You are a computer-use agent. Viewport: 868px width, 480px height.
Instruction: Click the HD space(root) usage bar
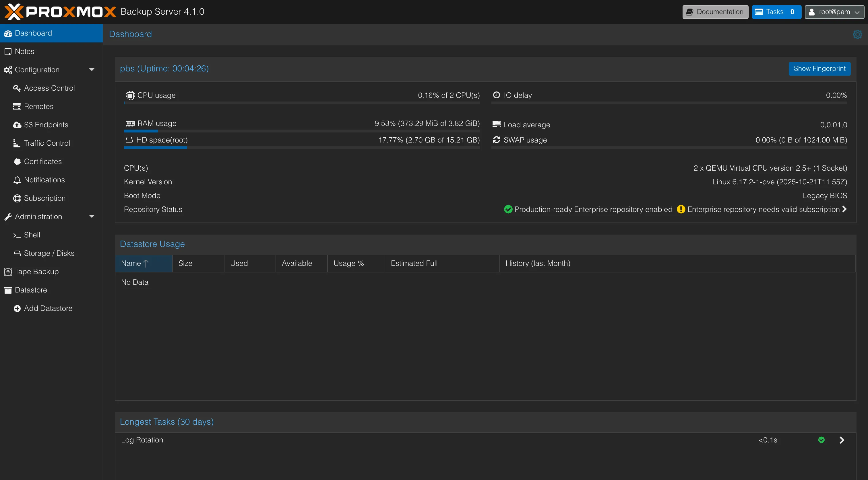[302, 148]
